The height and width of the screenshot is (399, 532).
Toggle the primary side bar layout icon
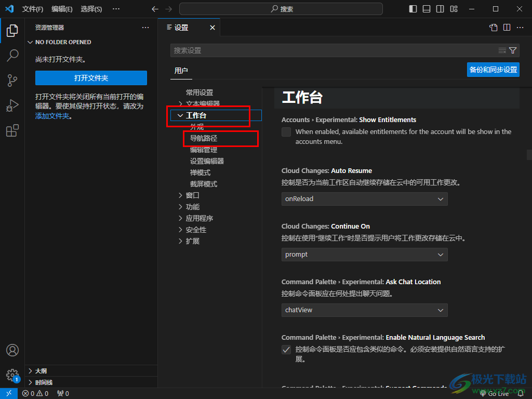click(x=413, y=9)
